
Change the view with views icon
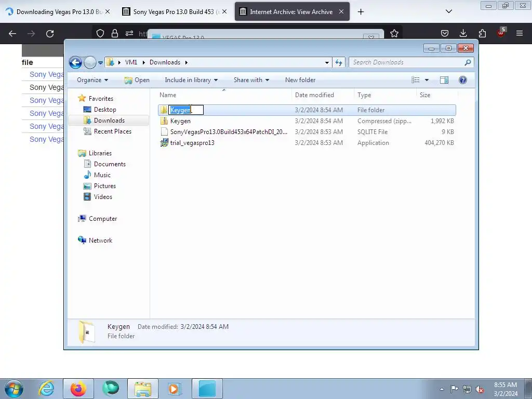415,80
